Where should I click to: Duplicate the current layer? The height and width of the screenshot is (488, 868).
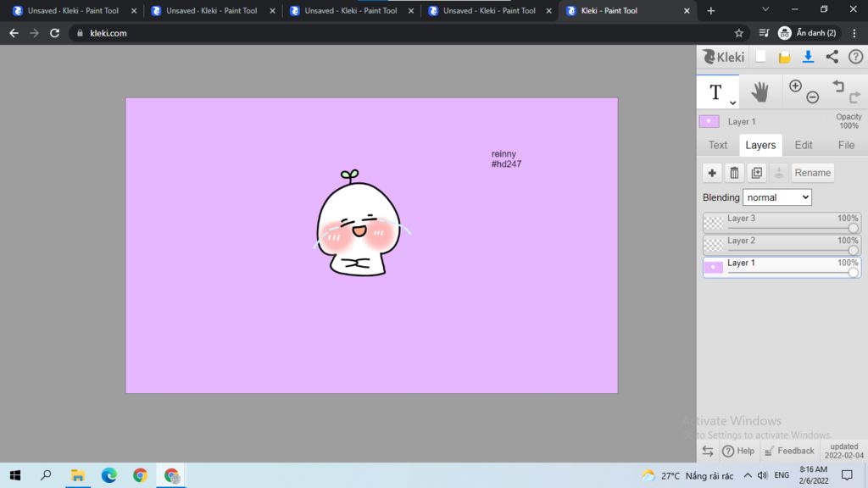(x=756, y=173)
